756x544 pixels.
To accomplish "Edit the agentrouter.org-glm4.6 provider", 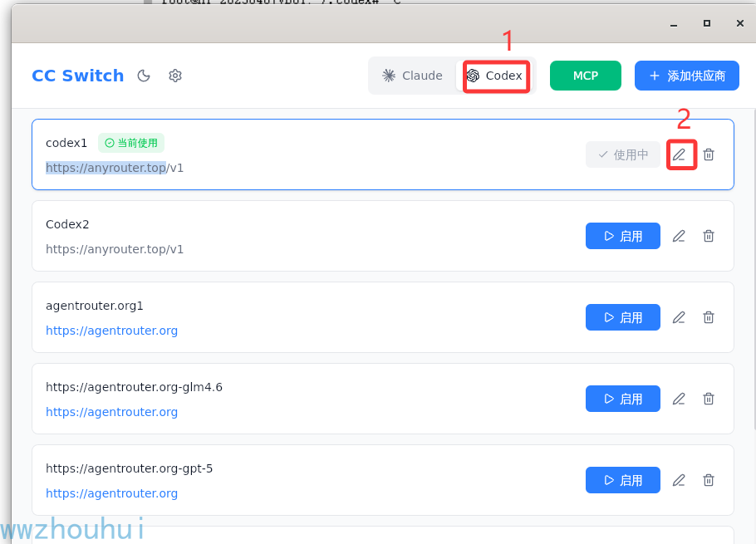I will pyautogui.click(x=679, y=399).
